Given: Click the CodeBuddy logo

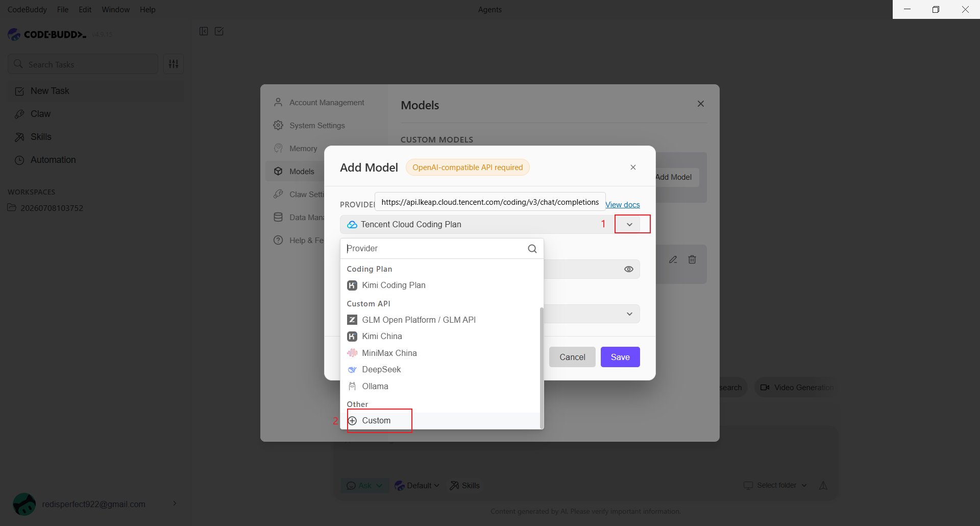Looking at the screenshot, I should click(47, 34).
